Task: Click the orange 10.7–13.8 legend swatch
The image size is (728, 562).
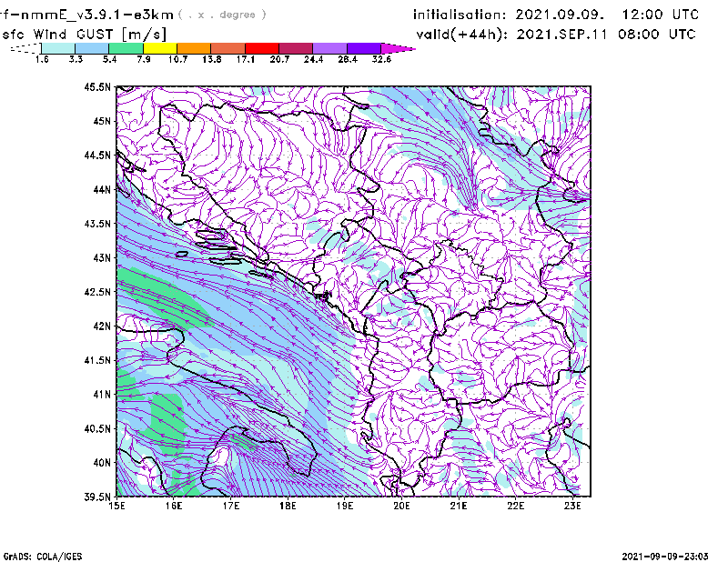Action: [x=194, y=48]
